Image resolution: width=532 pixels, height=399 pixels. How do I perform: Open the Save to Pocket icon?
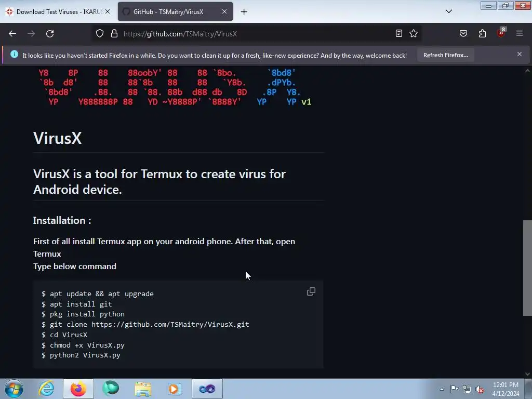click(463, 33)
